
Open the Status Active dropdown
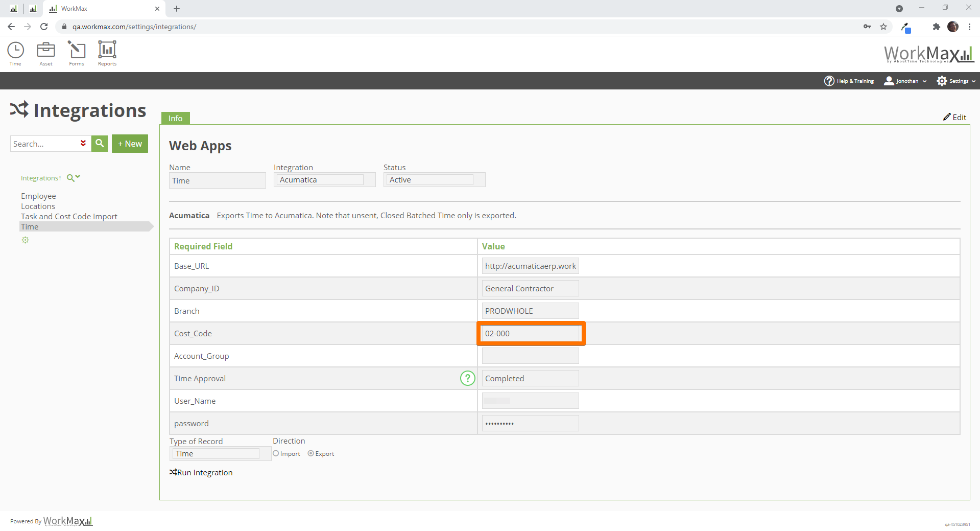click(x=434, y=180)
